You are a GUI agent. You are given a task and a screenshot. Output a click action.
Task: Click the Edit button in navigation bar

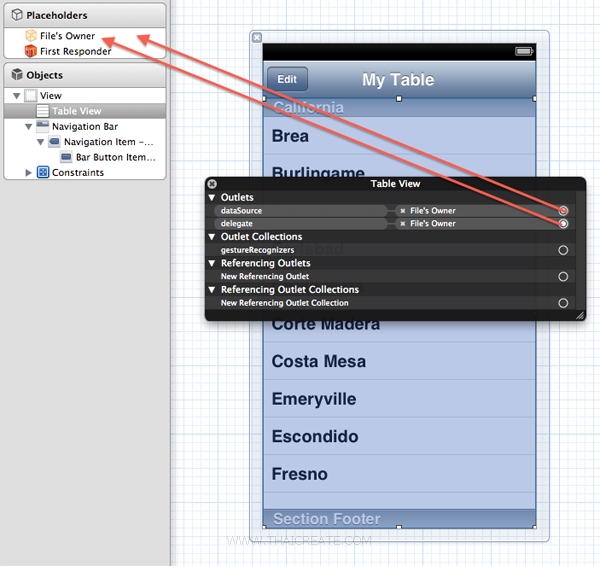point(287,79)
